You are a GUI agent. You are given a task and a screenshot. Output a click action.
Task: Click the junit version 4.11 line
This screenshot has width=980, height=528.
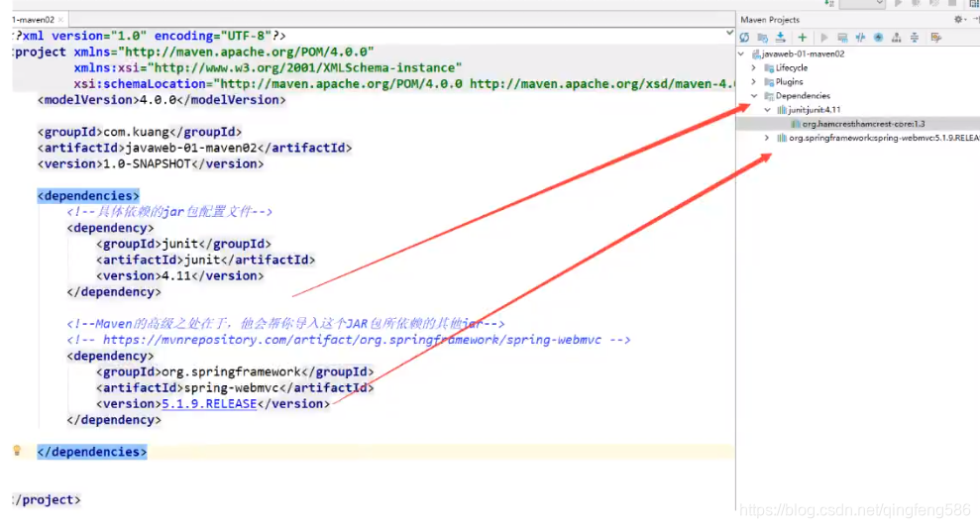coord(180,275)
